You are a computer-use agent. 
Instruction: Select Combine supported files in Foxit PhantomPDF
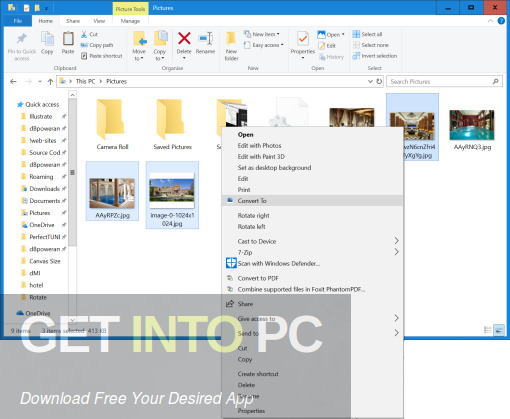(x=312, y=289)
